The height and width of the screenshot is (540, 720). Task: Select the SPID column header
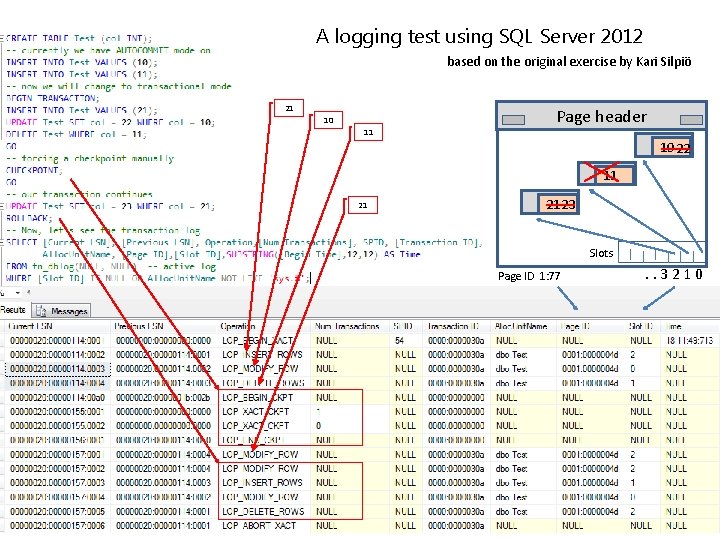tap(406, 326)
